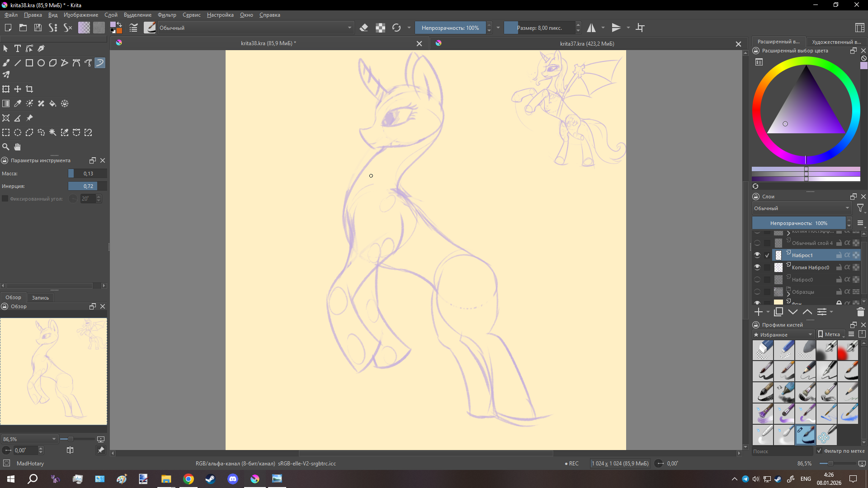Viewport: 868px width, 488px height.
Task: Click the Метка tag button
Action: click(x=831, y=335)
